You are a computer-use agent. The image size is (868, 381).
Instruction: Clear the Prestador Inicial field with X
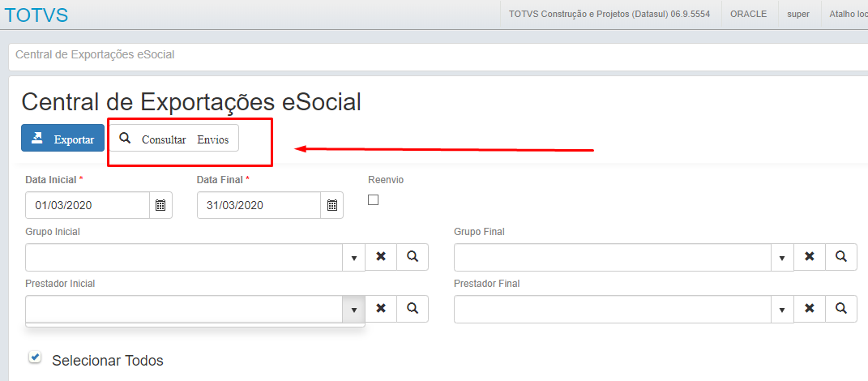(x=381, y=309)
